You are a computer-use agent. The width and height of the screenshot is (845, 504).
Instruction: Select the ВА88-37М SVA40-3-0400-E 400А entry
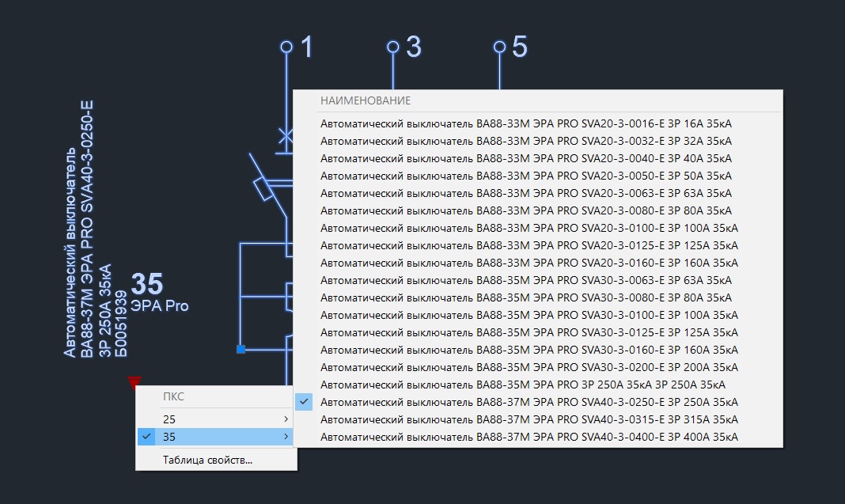coord(538,437)
